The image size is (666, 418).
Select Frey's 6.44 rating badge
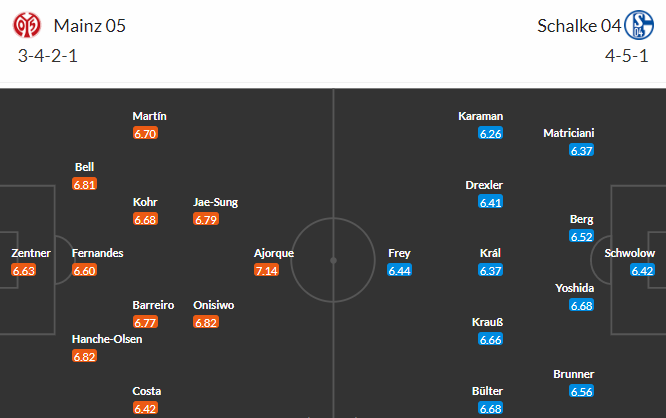point(399,270)
